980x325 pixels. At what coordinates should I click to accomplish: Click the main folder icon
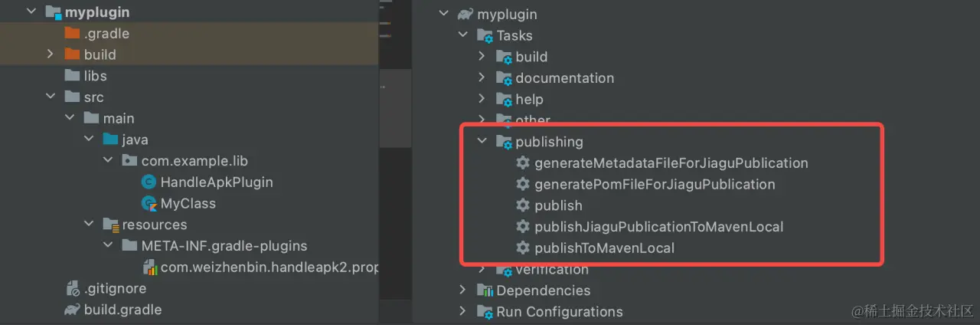pyautogui.click(x=91, y=118)
